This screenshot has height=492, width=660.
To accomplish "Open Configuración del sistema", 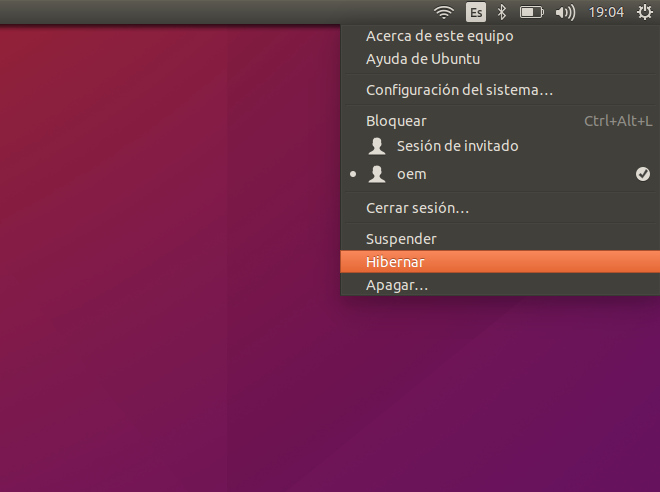I will (x=459, y=90).
